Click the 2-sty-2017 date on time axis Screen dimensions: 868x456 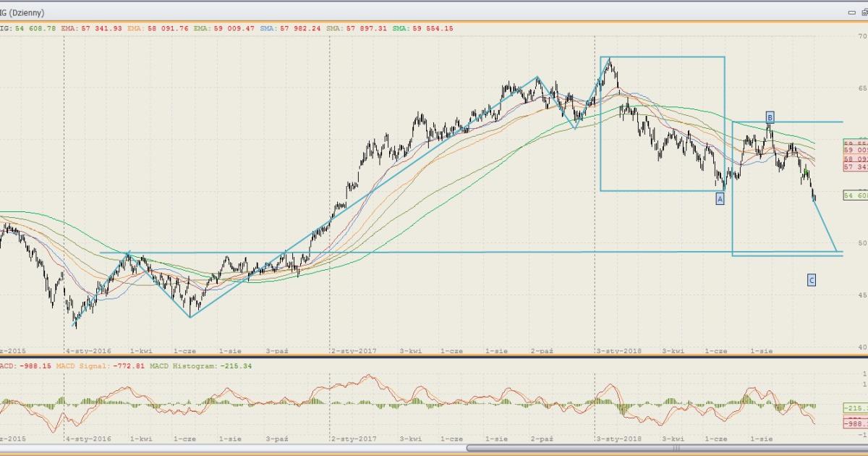click(354, 350)
